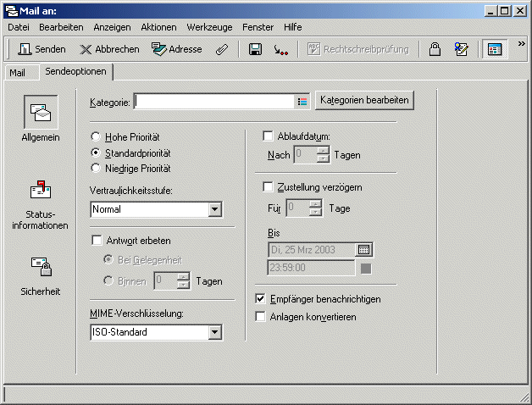
Task: Open the Anzeigen menu
Action: (x=112, y=27)
